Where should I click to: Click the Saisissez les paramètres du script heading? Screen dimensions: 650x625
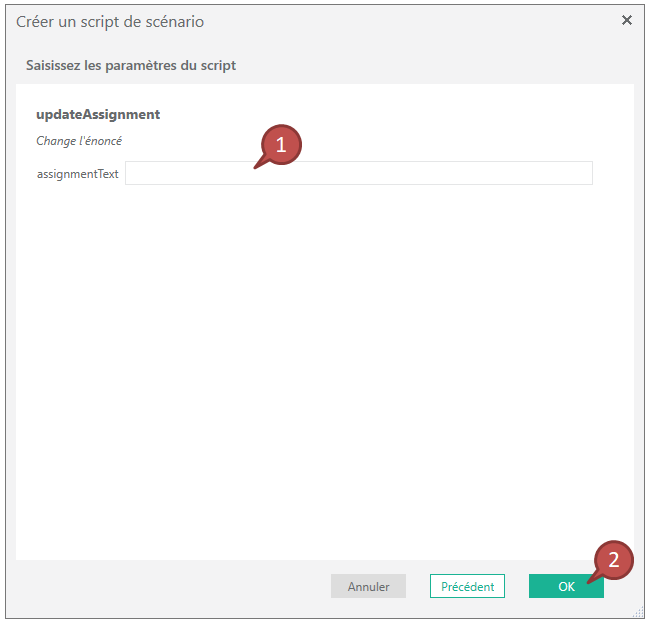(131, 66)
